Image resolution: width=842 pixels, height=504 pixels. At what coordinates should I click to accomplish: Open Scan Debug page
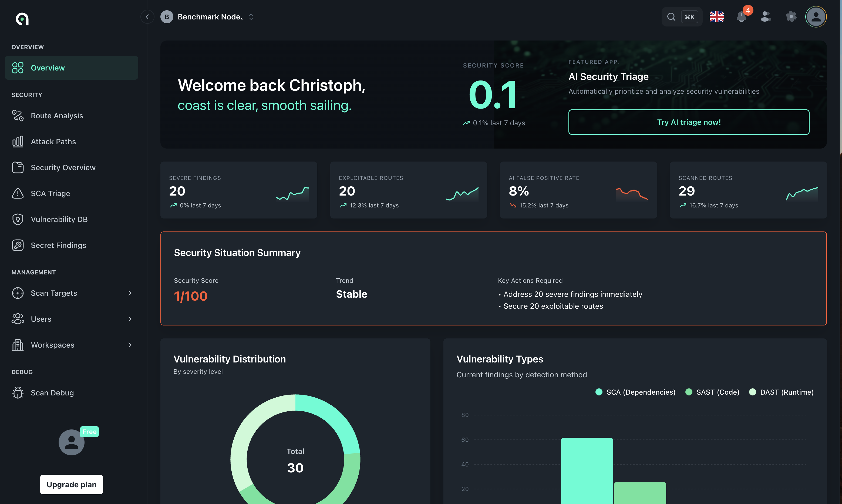[72, 393]
